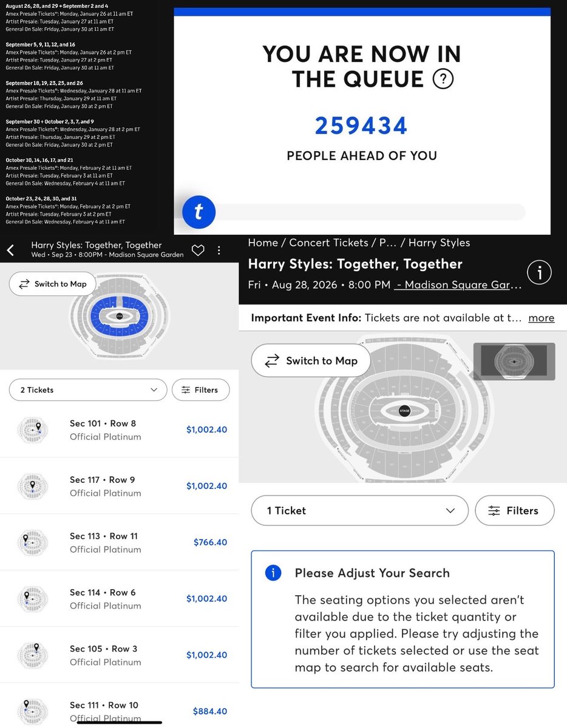The image size is (567, 728).
Task: Expand the 2 Tickets quantity dropdown
Action: pos(88,390)
